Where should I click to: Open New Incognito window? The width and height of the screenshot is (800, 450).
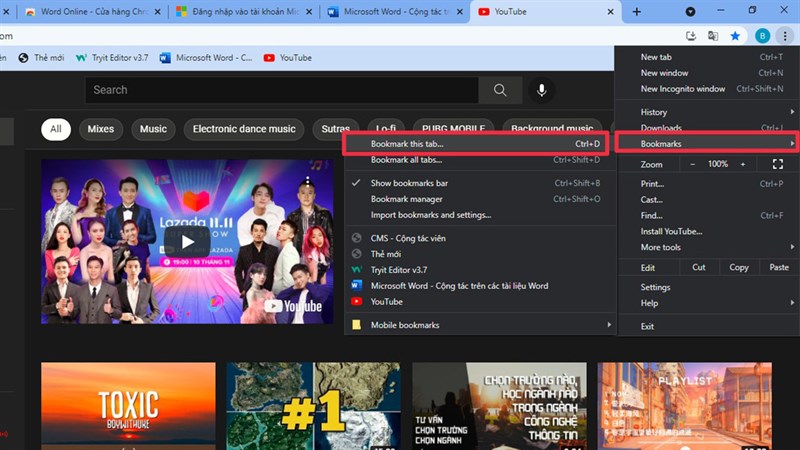click(708, 89)
